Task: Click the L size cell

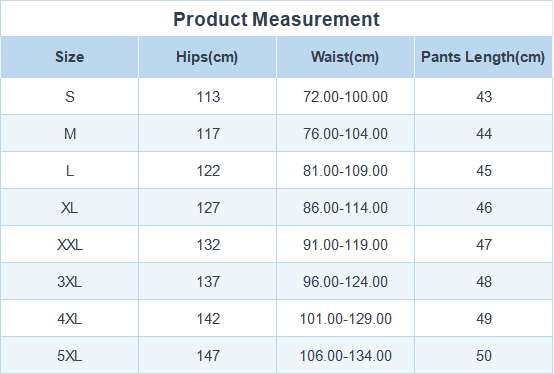Action: point(70,171)
